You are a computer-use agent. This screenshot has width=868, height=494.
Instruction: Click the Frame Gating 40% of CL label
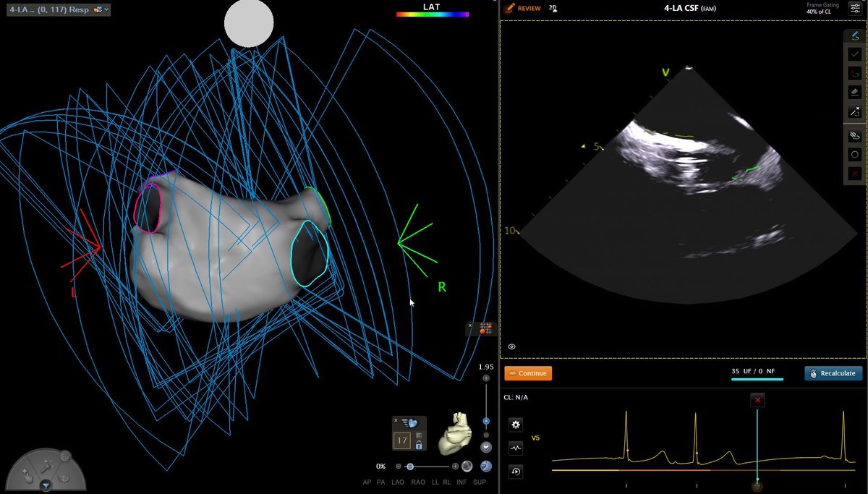point(822,9)
